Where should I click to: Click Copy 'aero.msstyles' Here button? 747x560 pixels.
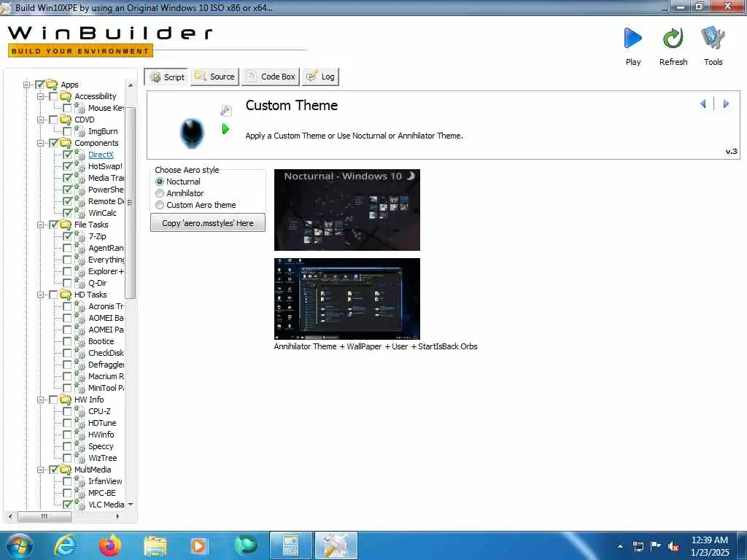[x=208, y=223]
